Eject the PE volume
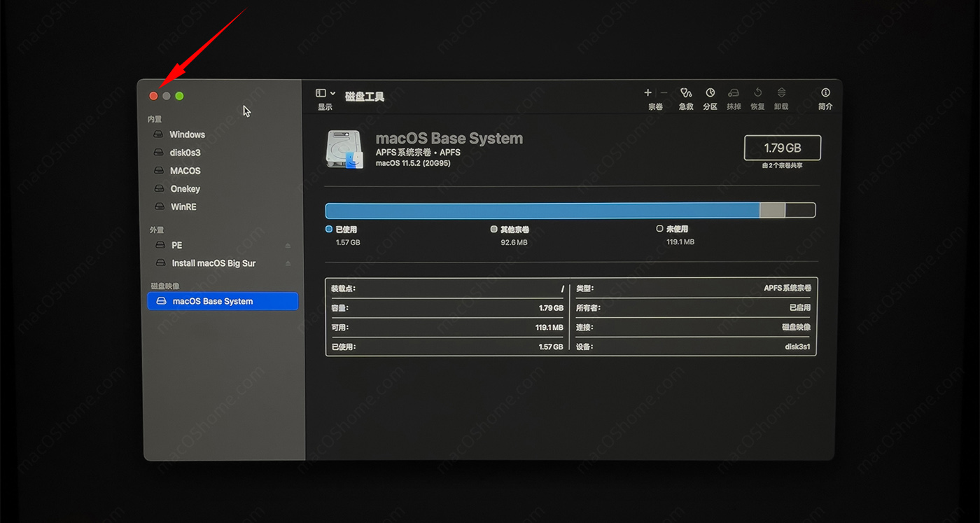980x523 pixels. click(x=288, y=245)
